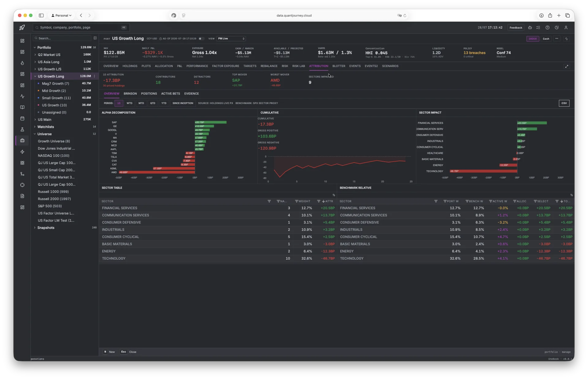
Task: Click the global symbol search field
Action: coord(81,28)
